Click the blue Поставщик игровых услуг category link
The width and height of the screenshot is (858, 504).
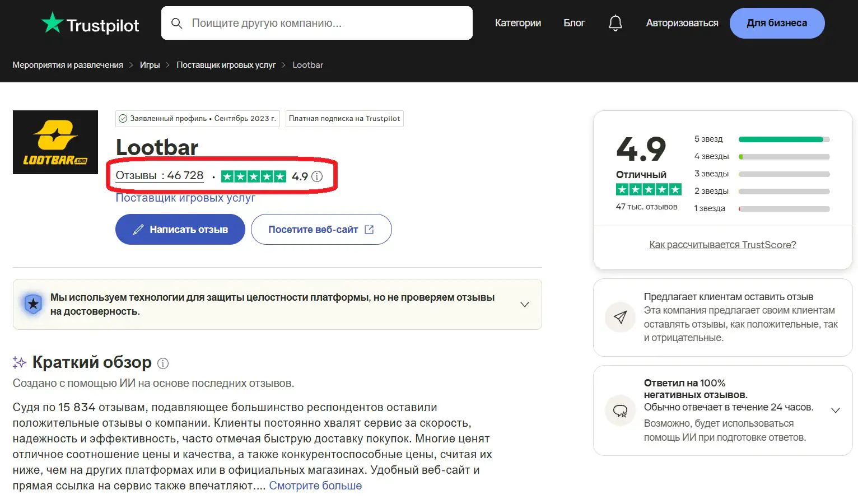185,198
